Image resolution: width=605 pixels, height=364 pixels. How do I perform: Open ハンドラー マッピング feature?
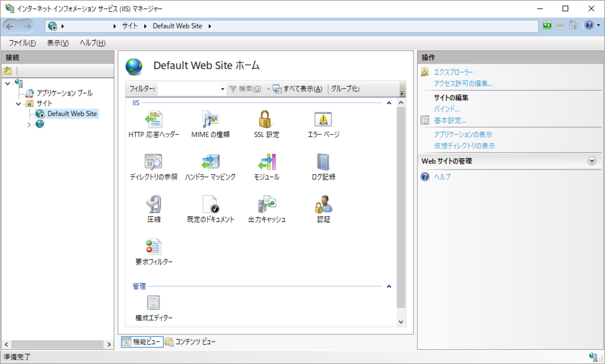point(210,167)
